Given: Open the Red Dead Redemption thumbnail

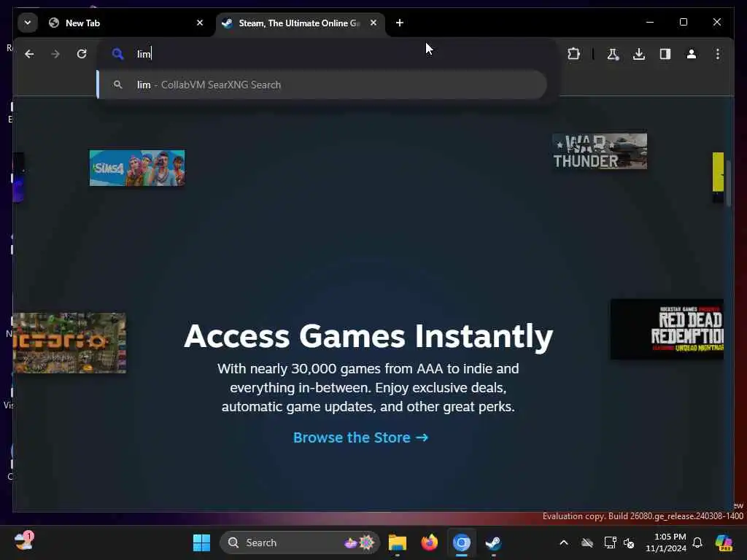Looking at the screenshot, I should pyautogui.click(x=667, y=329).
